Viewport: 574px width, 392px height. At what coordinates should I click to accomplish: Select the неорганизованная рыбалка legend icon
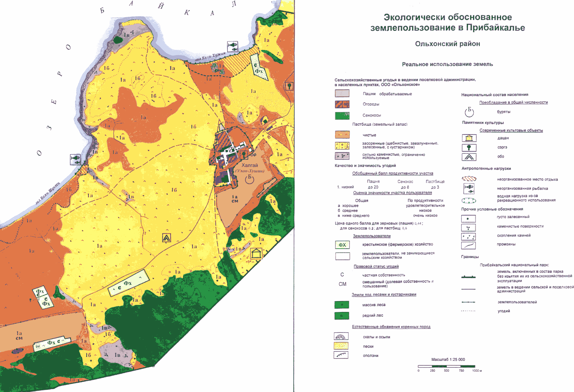click(x=469, y=189)
